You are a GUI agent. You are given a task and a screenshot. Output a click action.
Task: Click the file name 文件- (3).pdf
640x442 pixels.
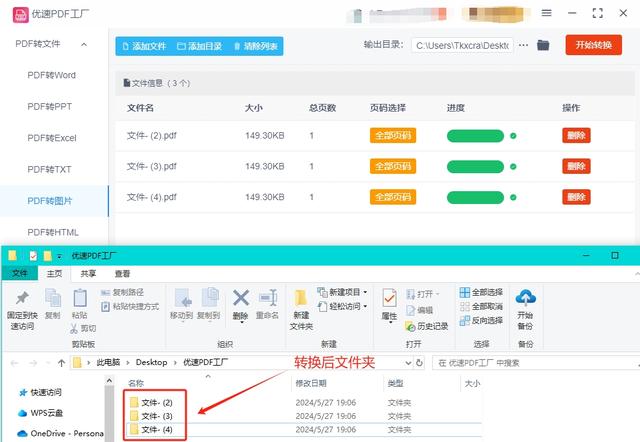click(x=151, y=167)
